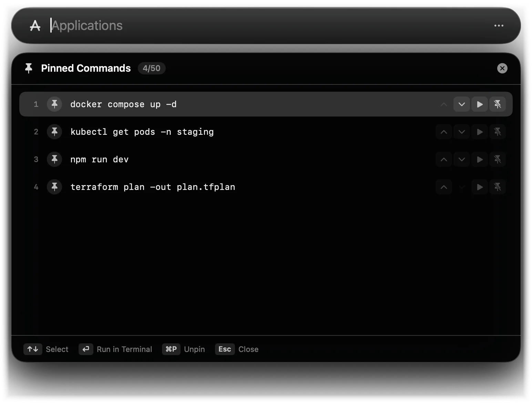Select the "npm run dev" command text
This screenshot has width=532, height=404.
pyautogui.click(x=99, y=160)
